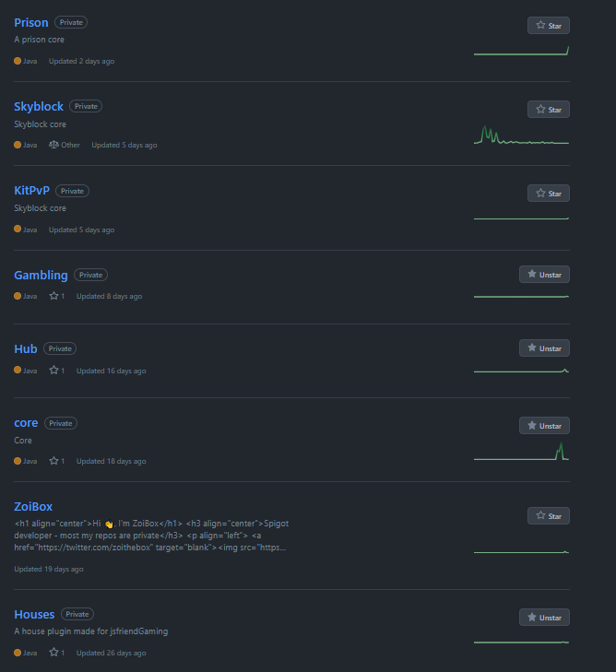This screenshot has width=616, height=672.
Task: Open the Prison repository link
Action: 31,22
